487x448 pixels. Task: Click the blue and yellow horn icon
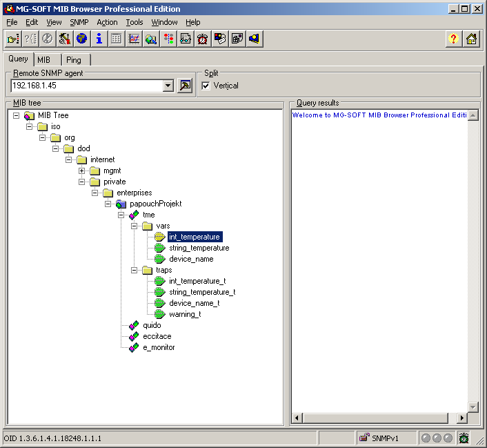[255, 39]
